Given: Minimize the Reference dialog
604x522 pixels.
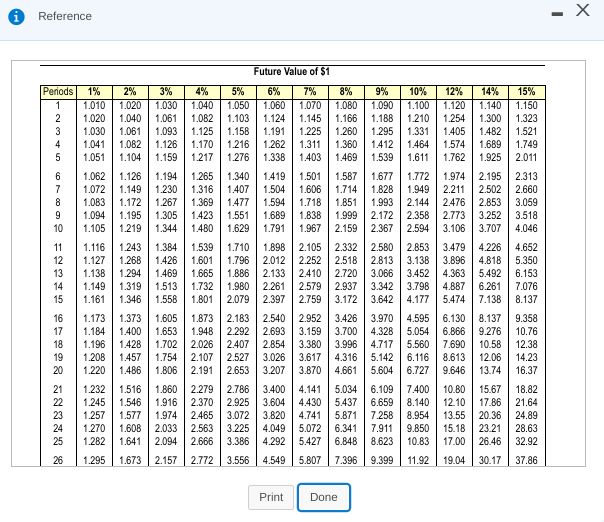Looking at the screenshot, I should click(x=557, y=14).
